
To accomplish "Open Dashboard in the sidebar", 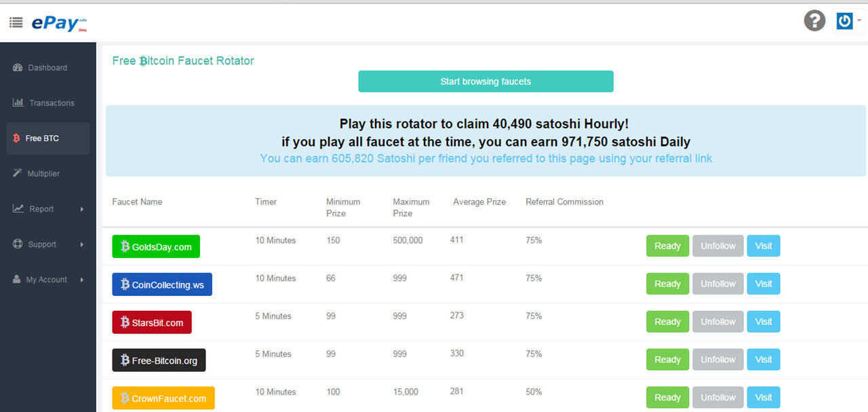I will pyautogui.click(x=48, y=68).
